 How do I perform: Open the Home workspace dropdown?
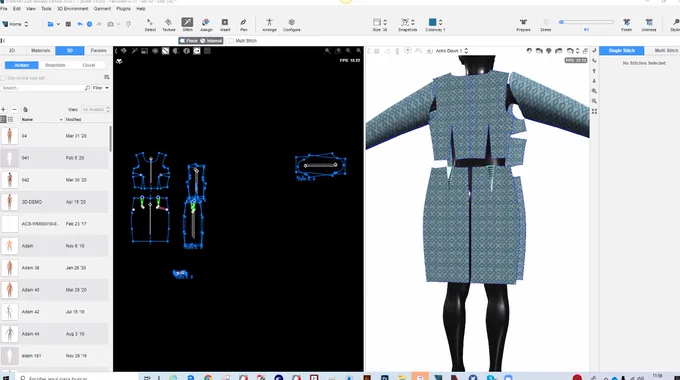15,24
